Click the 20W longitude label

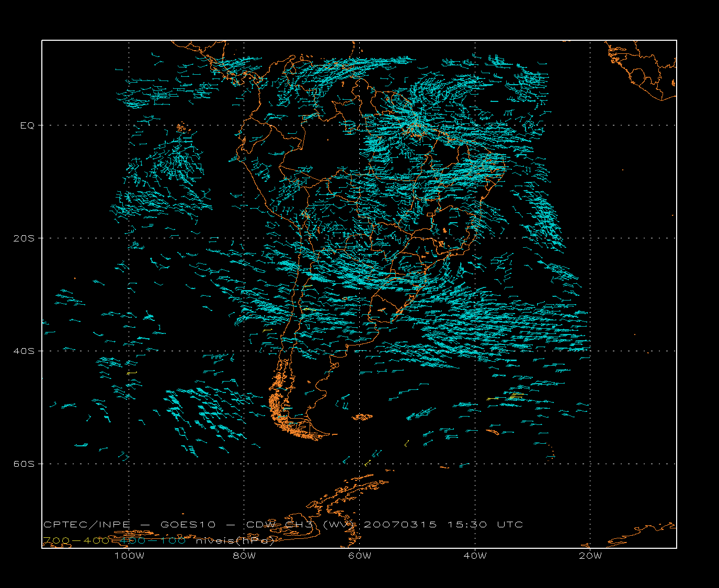tap(590, 556)
